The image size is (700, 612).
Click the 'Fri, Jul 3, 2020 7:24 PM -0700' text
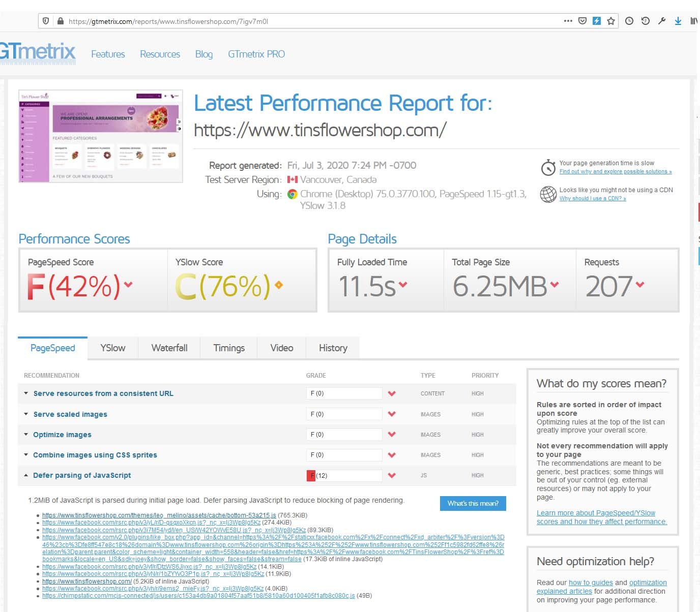(352, 165)
